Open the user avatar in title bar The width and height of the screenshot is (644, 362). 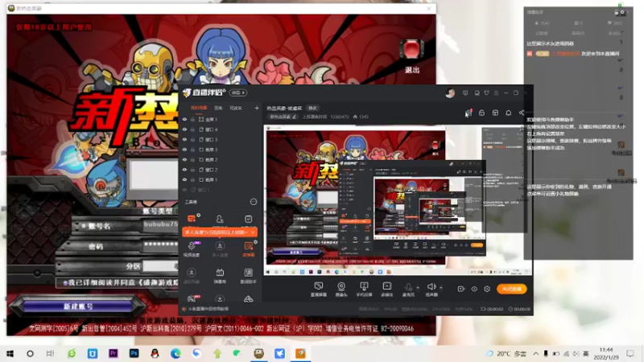coord(450,93)
